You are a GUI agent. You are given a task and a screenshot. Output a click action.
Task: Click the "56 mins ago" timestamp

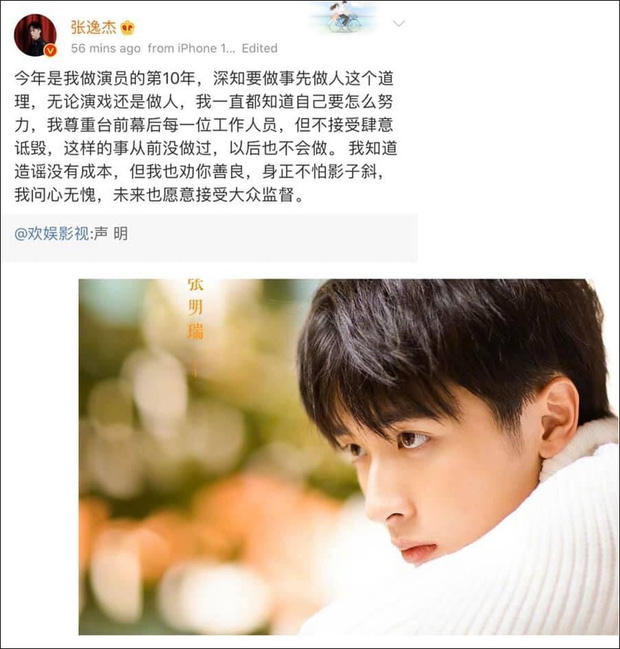[106, 48]
